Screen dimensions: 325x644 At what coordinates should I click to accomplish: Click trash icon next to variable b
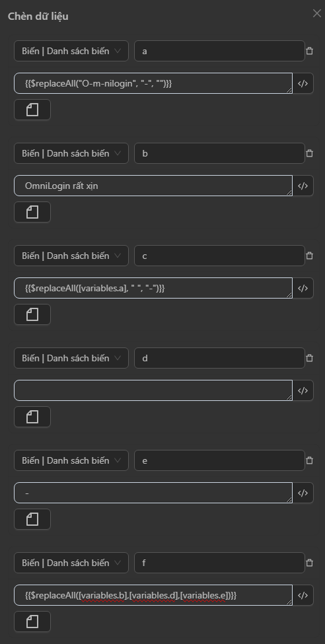pos(310,153)
